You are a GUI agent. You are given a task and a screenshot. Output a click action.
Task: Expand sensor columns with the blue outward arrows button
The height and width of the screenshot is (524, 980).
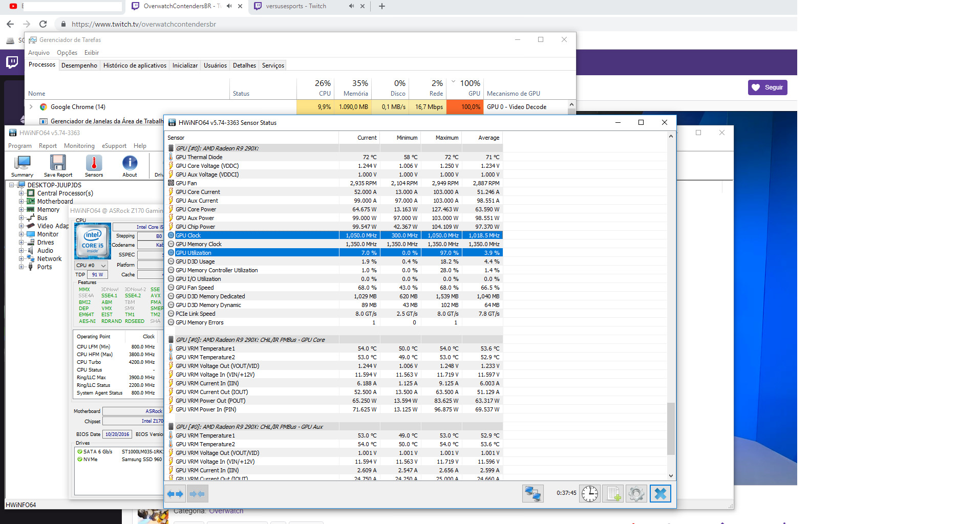(x=175, y=494)
